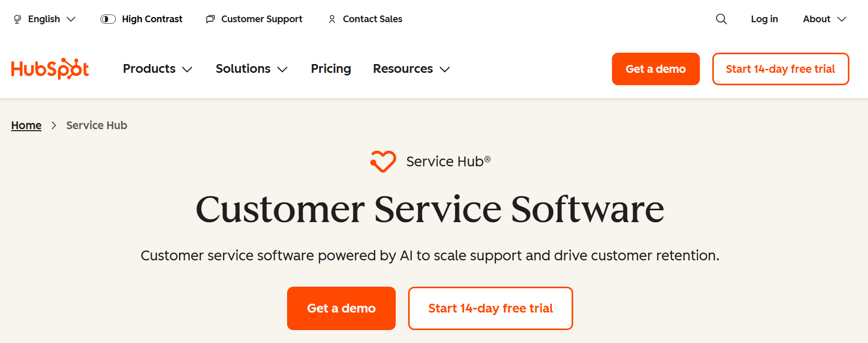This screenshot has height=343, width=868.
Task: Open the search magnifier icon
Action: (721, 19)
